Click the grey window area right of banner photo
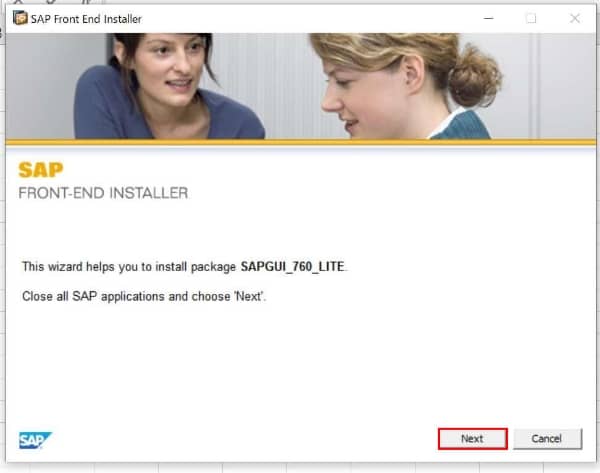The height and width of the screenshot is (473, 600). 560,85
